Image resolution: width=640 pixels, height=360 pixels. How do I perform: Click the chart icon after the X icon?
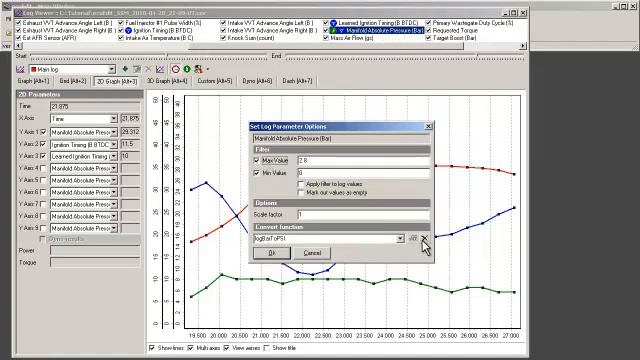pyautogui.click(x=160, y=69)
